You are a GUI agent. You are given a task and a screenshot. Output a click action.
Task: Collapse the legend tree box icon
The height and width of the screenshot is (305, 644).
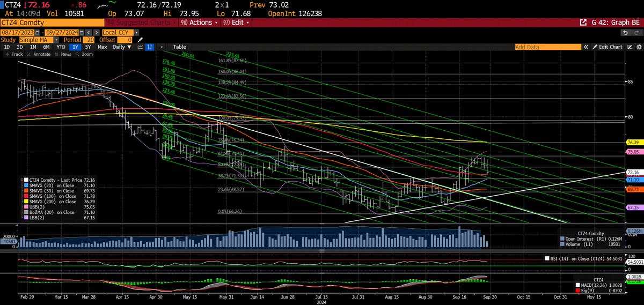click(22, 180)
